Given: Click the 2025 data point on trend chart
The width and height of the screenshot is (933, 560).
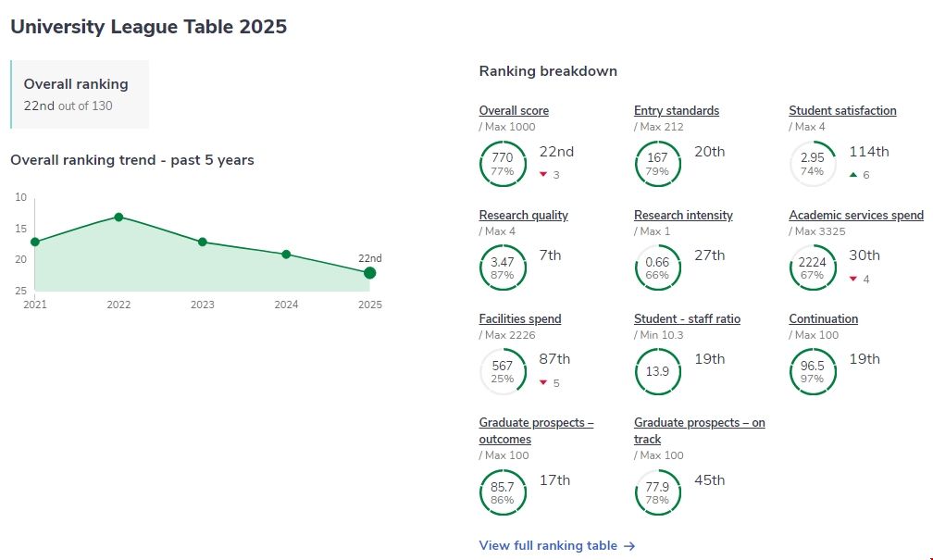Looking at the screenshot, I should [370, 272].
